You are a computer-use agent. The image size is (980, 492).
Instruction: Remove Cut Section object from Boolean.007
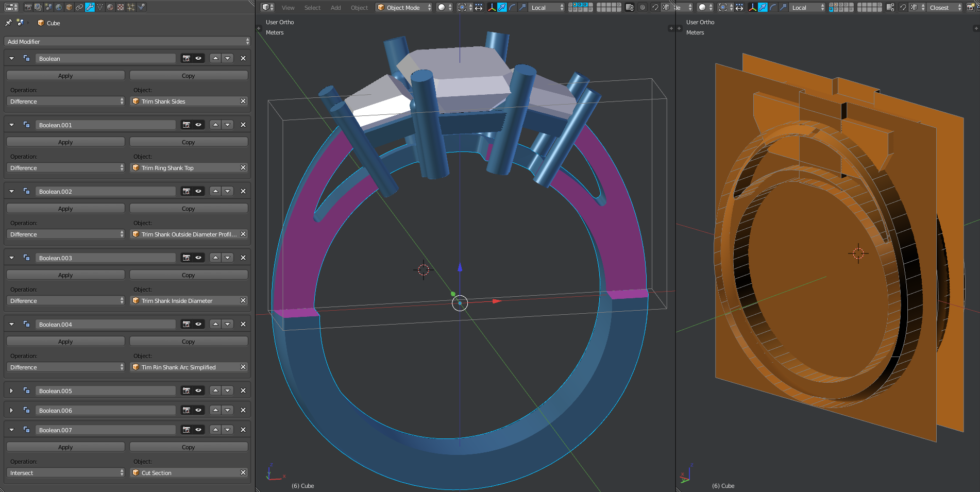[243, 472]
